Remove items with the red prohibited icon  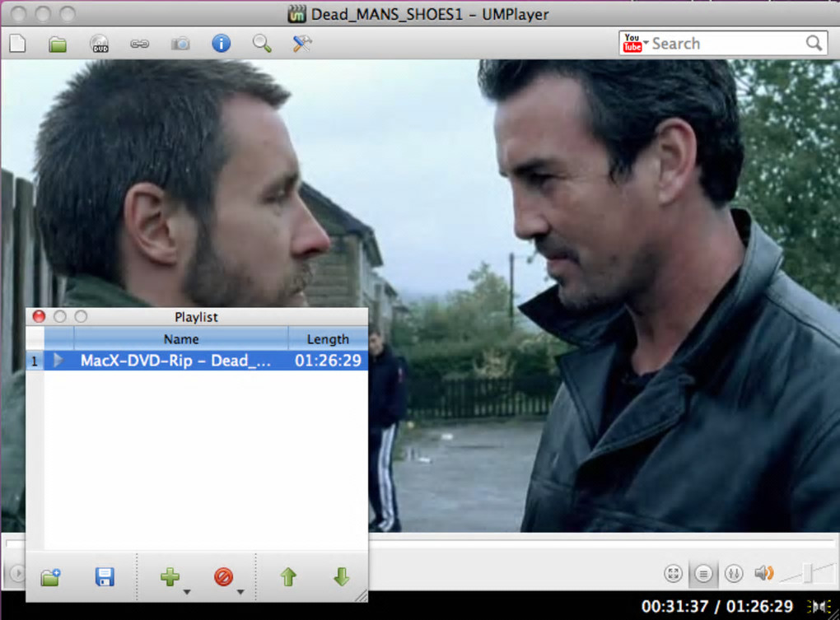(x=223, y=576)
